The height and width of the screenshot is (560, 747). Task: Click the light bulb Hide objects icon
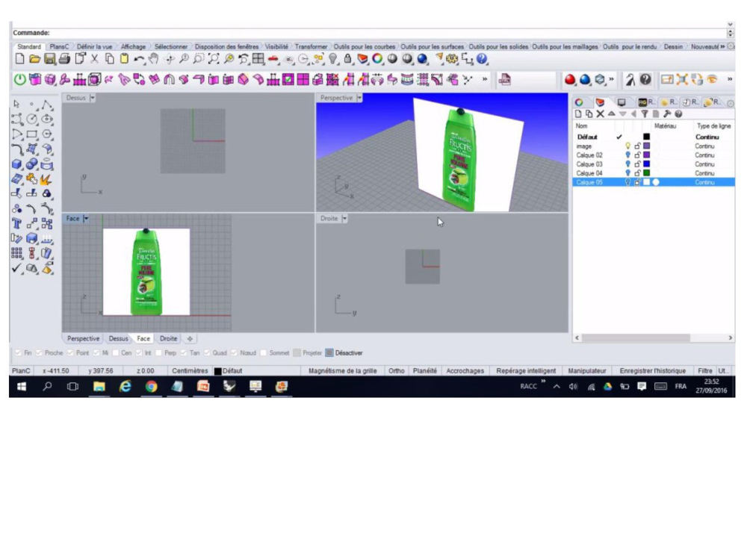(x=333, y=59)
